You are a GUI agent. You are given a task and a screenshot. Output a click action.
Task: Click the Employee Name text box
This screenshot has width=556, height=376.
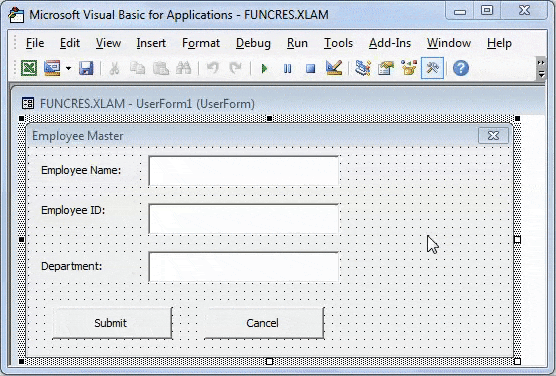tap(244, 171)
